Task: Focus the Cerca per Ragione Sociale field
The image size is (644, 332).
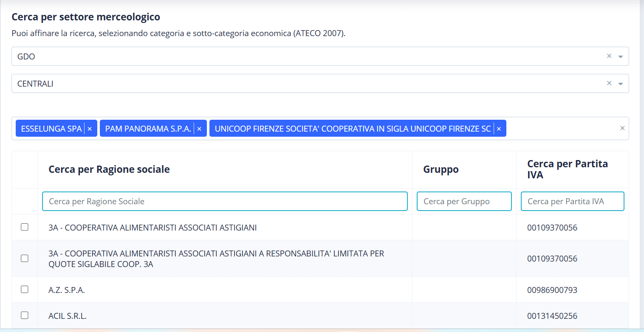Action: (225, 201)
